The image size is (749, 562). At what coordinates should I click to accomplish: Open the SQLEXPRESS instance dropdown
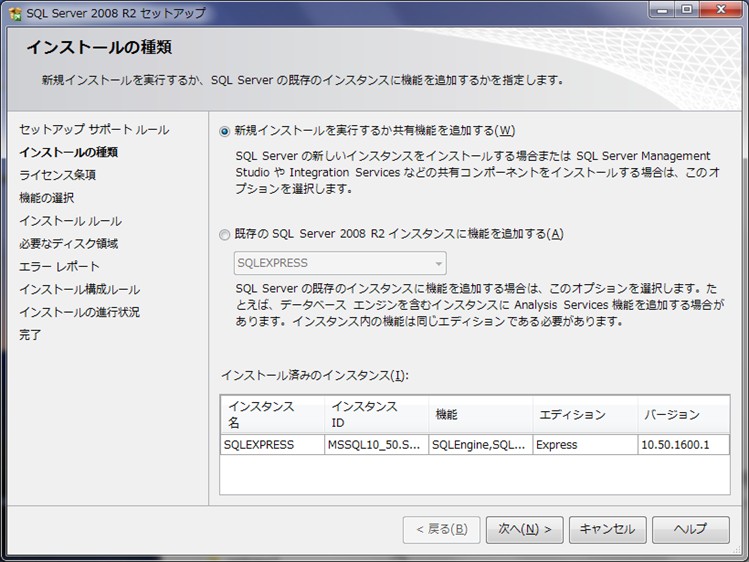[340, 263]
